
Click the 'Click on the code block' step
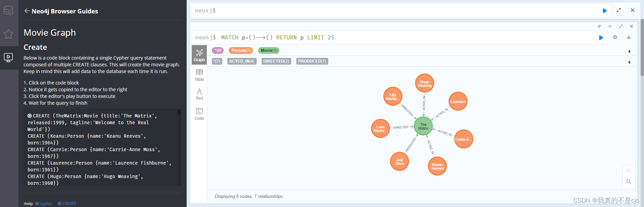[x=51, y=83]
